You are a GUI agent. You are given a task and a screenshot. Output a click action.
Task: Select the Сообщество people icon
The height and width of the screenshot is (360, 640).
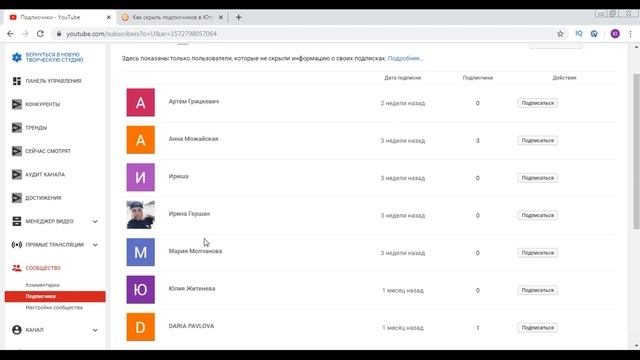[16, 268]
